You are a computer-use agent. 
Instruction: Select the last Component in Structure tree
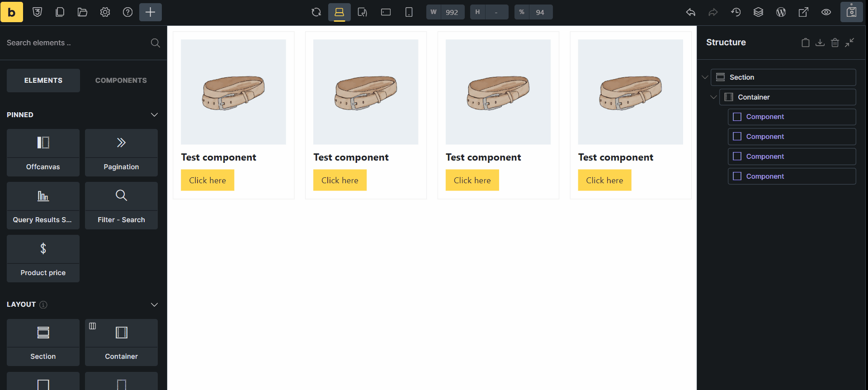pyautogui.click(x=792, y=176)
